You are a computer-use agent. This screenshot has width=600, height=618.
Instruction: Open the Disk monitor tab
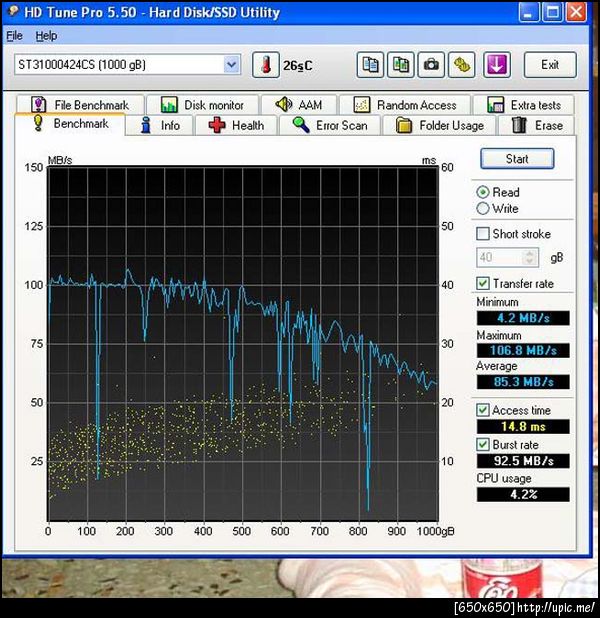(203, 105)
